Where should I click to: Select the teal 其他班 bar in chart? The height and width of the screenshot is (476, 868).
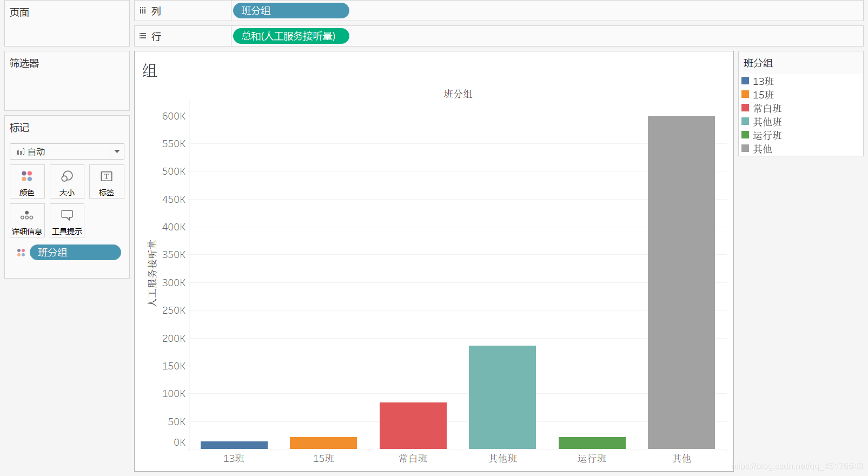point(502,397)
